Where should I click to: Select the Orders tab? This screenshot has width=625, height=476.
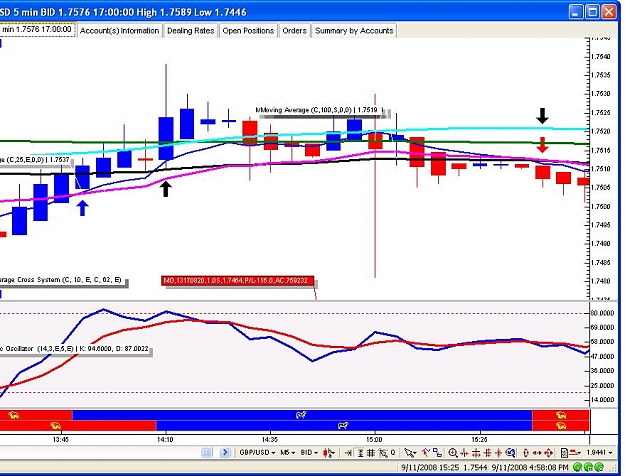[294, 31]
